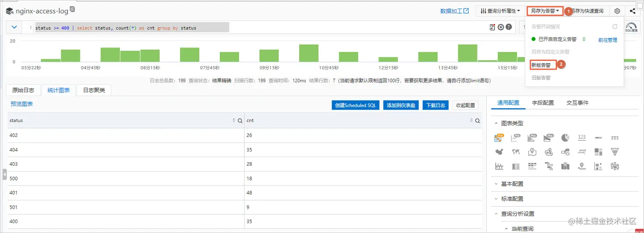Select the heat map blob chart icon

tap(549, 151)
